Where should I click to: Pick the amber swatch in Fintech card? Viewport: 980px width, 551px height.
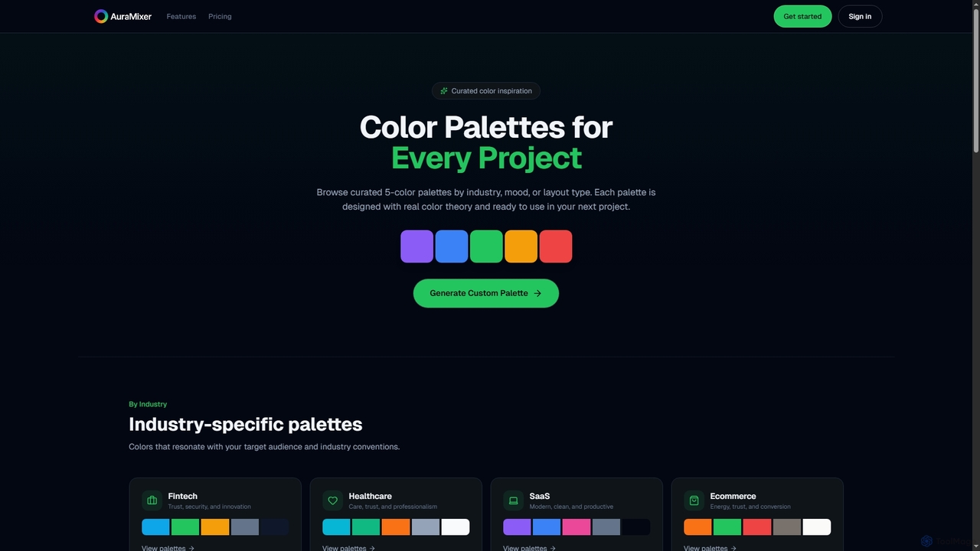(x=215, y=527)
